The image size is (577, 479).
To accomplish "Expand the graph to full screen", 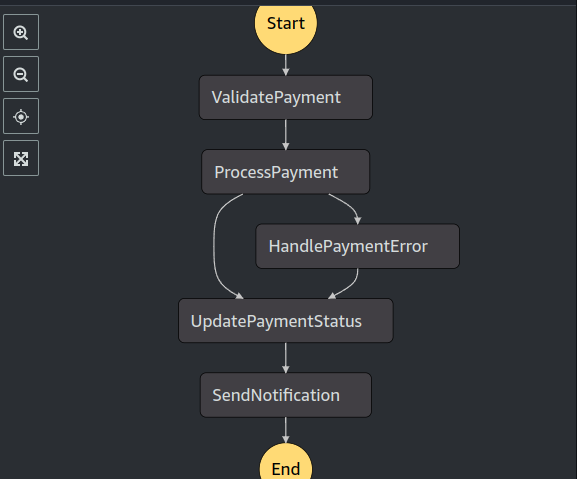I will click(x=21, y=158).
